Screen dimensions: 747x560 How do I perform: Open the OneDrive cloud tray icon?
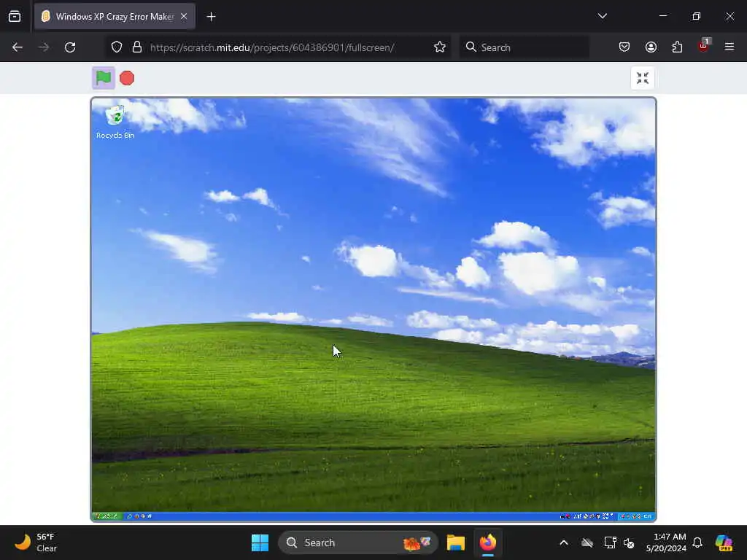pyautogui.click(x=587, y=542)
